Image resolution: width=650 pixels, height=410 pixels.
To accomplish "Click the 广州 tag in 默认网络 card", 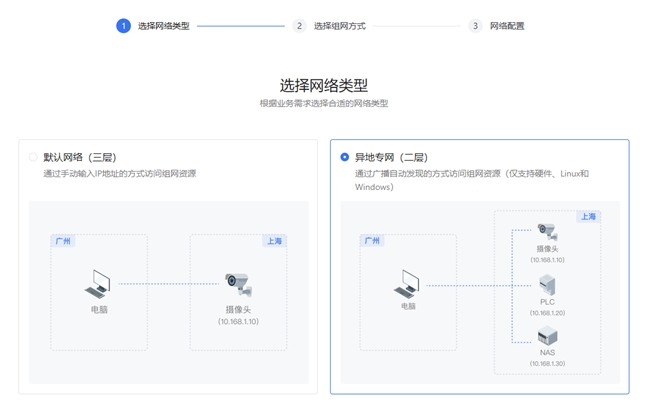I will (x=63, y=241).
